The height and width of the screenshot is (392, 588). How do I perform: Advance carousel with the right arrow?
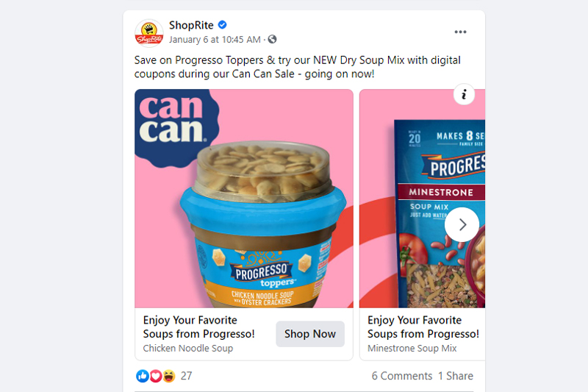coord(462,225)
